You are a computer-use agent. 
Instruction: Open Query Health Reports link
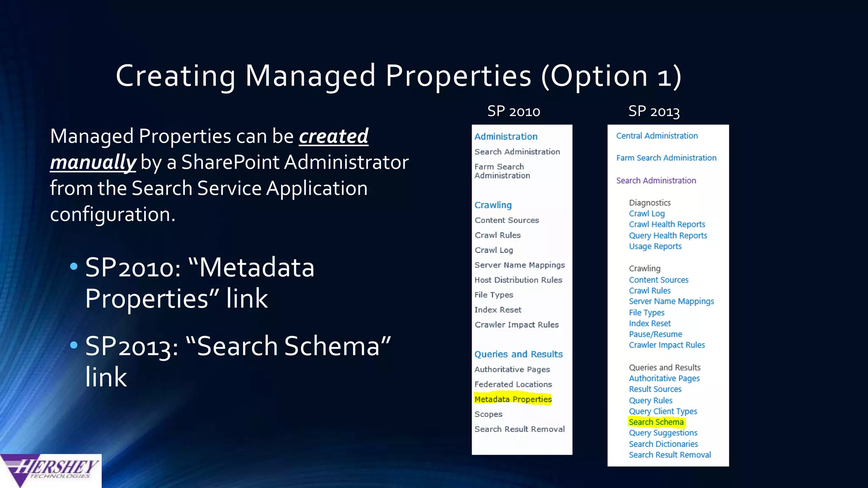668,236
